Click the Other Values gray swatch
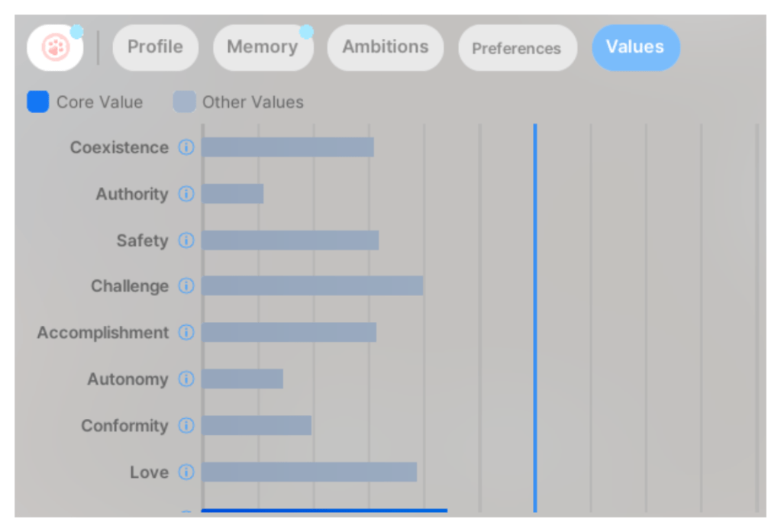Viewport: 781px width, 532px height. [x=184, y=102]
